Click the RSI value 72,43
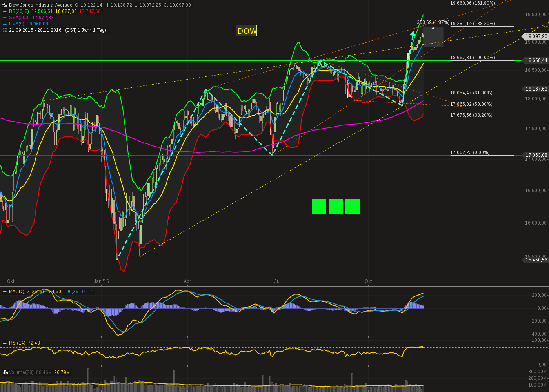 point(34,343)
